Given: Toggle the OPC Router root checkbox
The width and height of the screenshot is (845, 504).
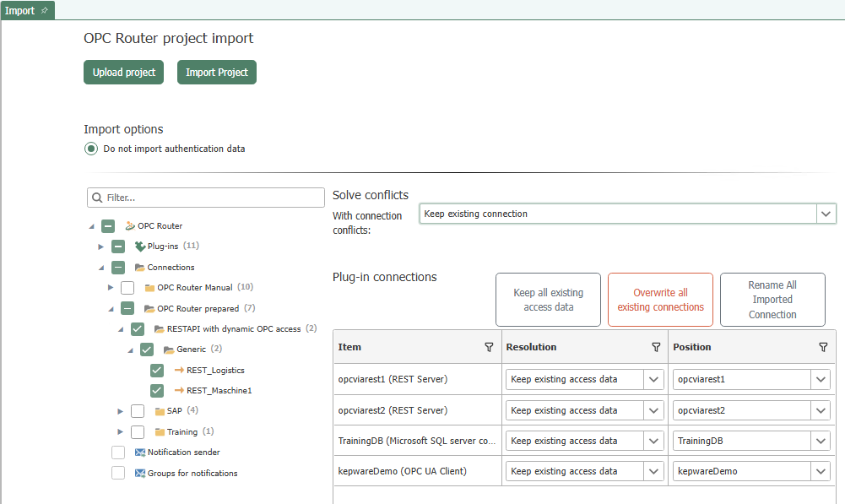Looking at the screenshot, I should [x=108, y=226].
